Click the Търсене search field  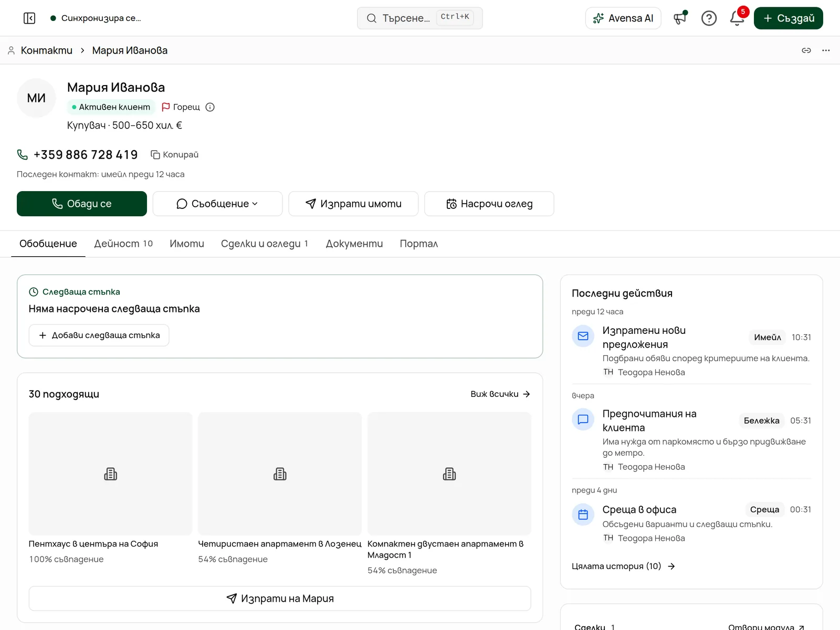[x=420, y=18]
